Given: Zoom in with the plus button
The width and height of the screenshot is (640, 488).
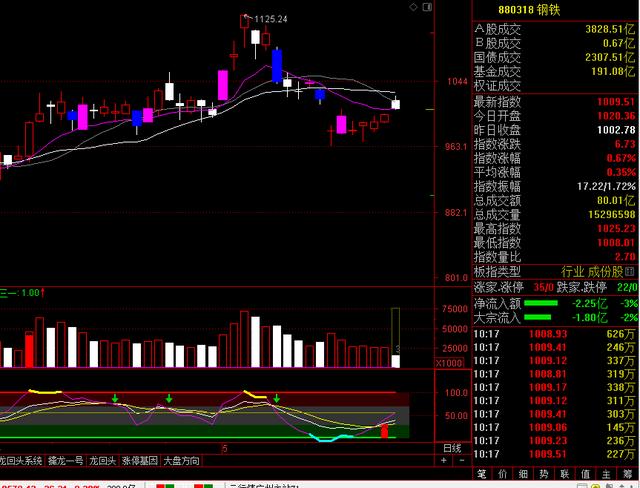Looking at the screenshot, I should click(x=444, y=460).
